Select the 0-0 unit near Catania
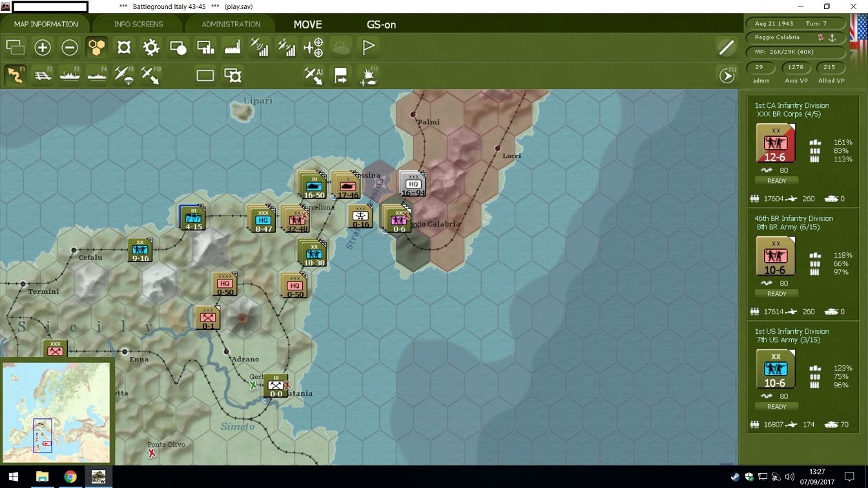This screenshot has height=488, width=868. tap(276, 385)
